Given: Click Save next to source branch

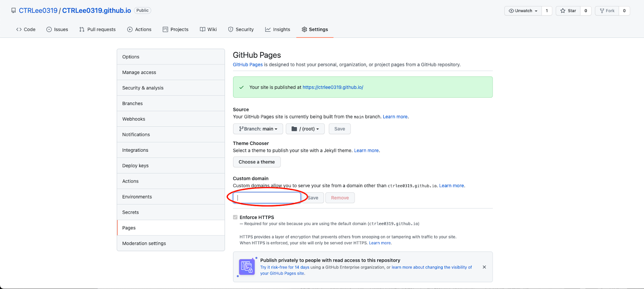Looking at the screenshot, I should click(x=340, y=129).
